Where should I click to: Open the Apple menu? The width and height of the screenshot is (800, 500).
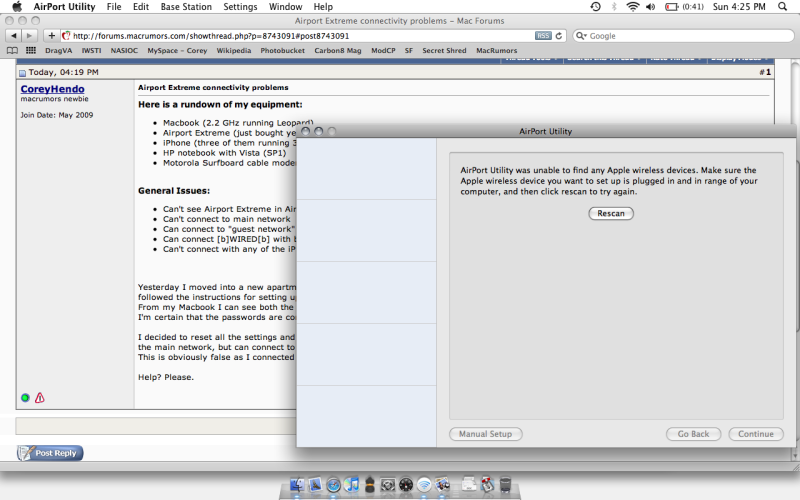pos(17,7)
